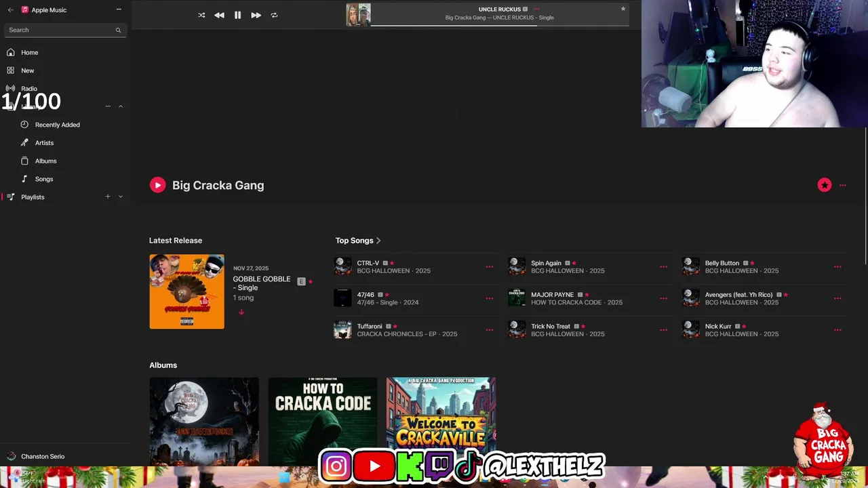Open artist more options menu
This screenshot has height=488, width=868.
[843, 185]
